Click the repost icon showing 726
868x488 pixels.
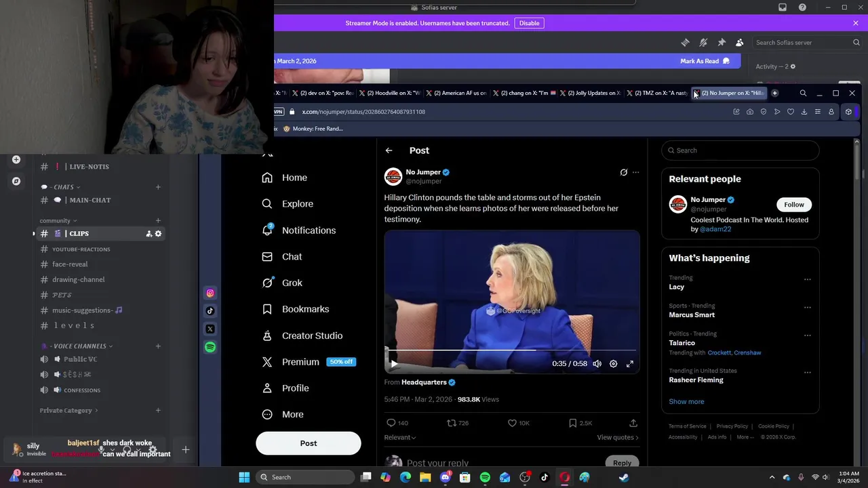tap(451, 423)
